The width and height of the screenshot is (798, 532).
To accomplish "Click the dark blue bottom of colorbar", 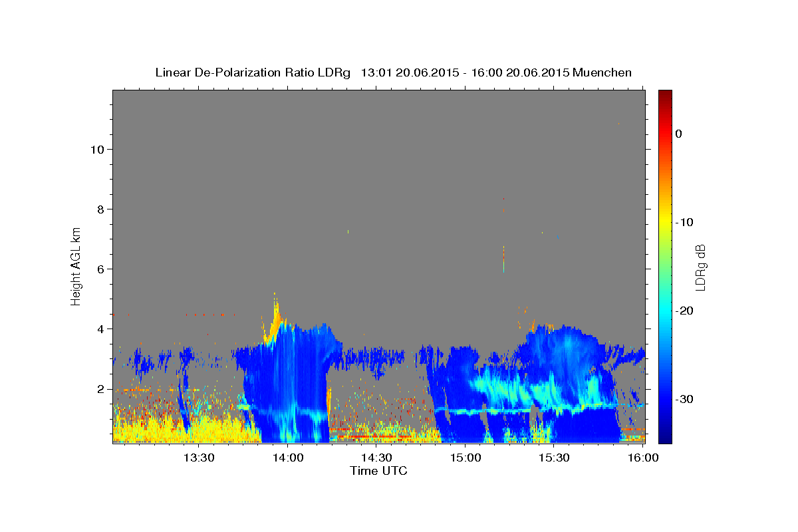I will [665, 436].
